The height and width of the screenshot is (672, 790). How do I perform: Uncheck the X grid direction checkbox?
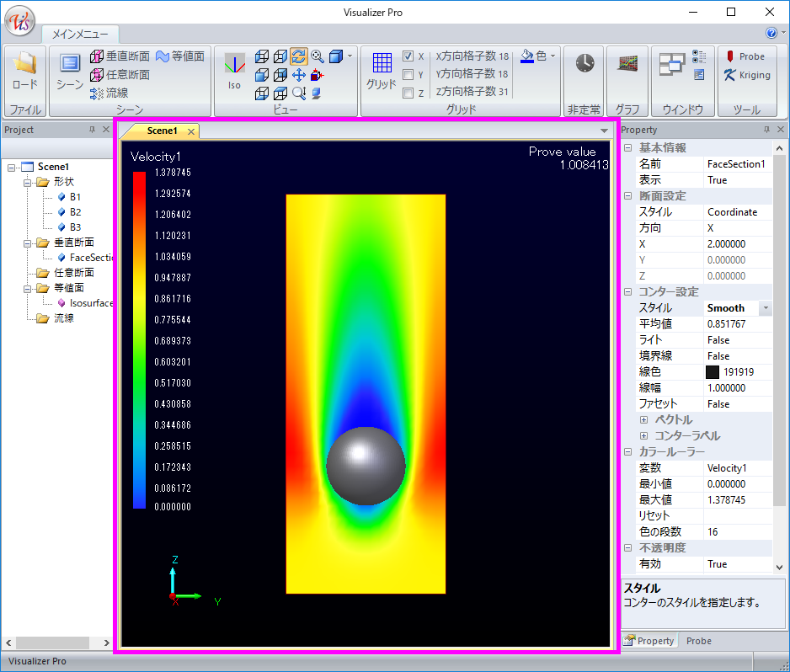tap(408, 56)
